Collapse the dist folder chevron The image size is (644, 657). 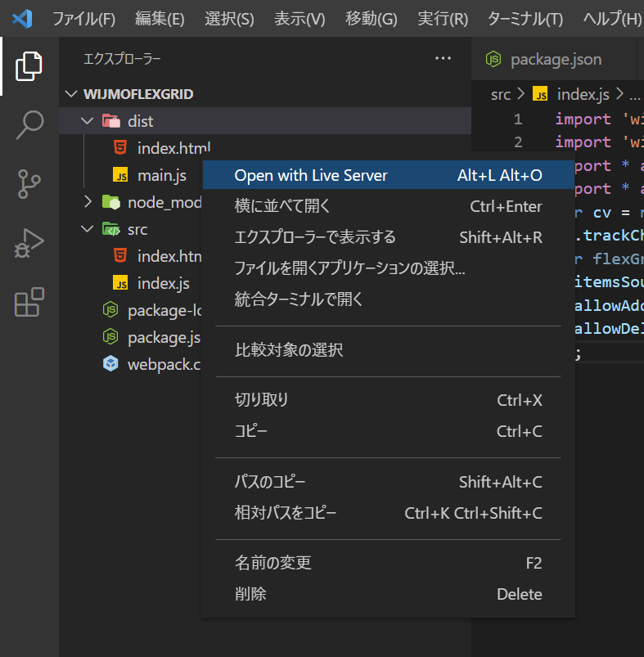point(88,121)
